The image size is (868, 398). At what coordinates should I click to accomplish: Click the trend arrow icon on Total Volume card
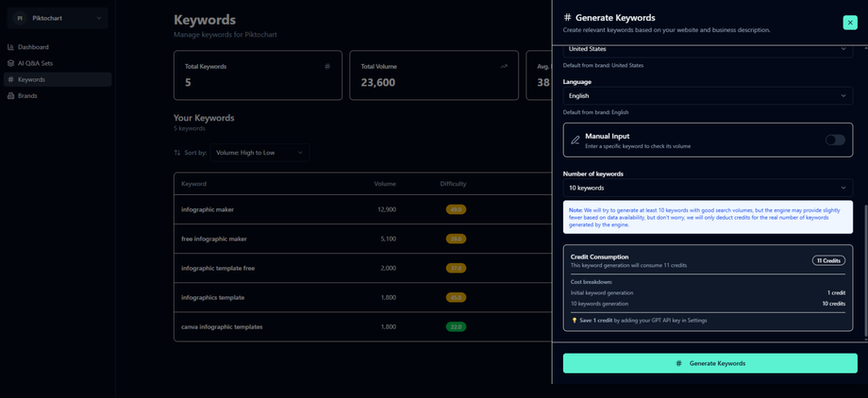click(x=504, y=67)
